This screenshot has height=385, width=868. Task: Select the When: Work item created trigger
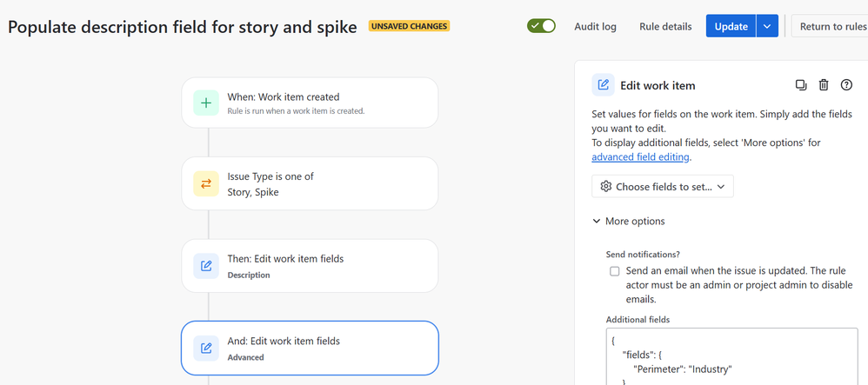pyautogui.click(x=309, y=103)
